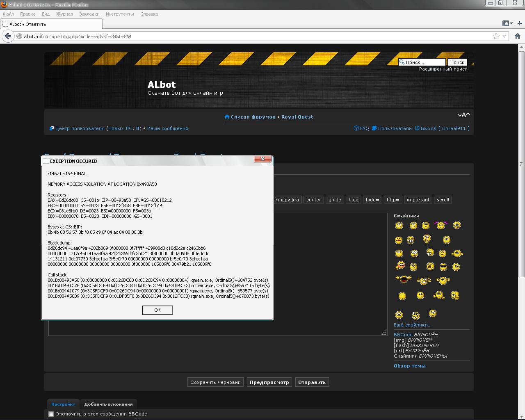This screenshot has height=420, width=525.
Task: Insert the shocked wide-eyed smiley
Action: (x=414, y=253)
